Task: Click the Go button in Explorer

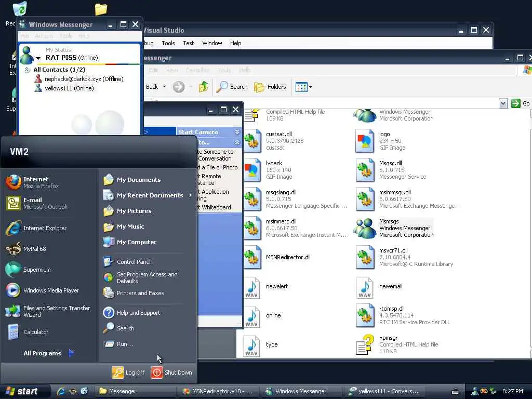Action: [521, 103]
